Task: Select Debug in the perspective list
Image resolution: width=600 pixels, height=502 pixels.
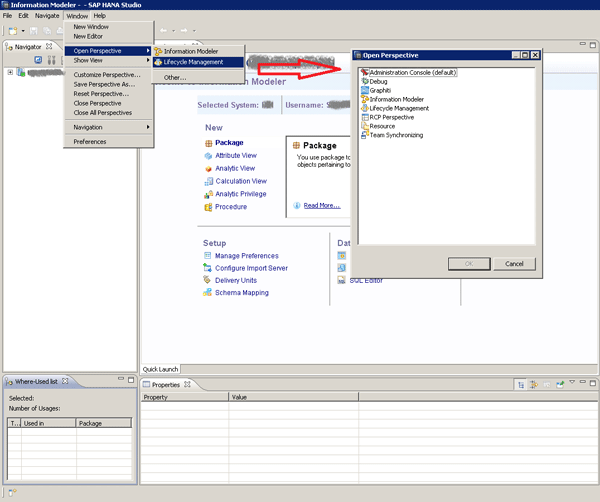Action: coord(378,81)
